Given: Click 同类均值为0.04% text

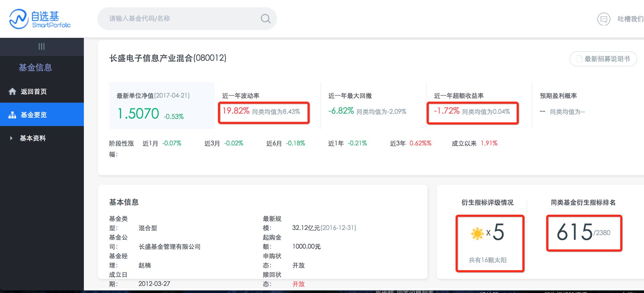Looking at the screenshot, I should pyautogui.click(x=486, y=112).
